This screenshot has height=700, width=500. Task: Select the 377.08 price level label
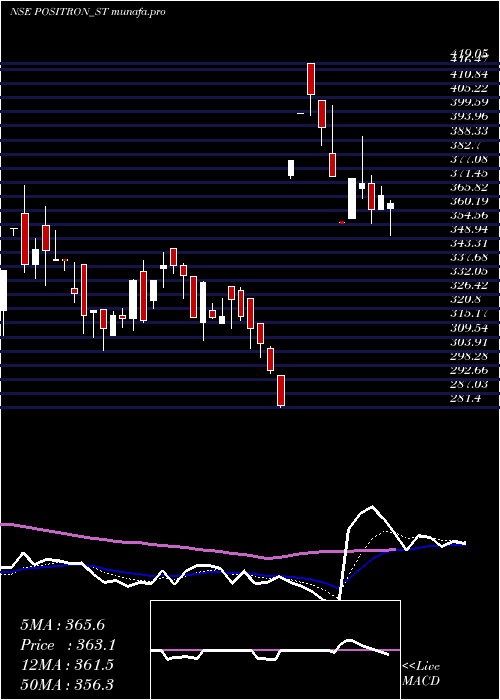pyautogui.click(x=469, y=159)
